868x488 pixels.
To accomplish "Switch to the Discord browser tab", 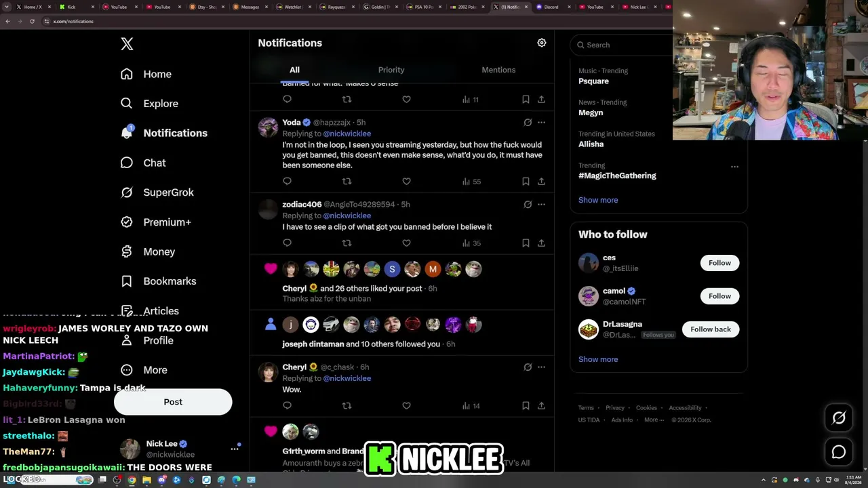I will tap(553, 7).
